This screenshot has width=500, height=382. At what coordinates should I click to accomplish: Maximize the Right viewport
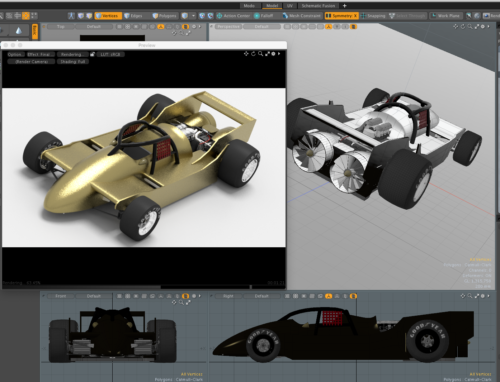(x=477, y=296)
